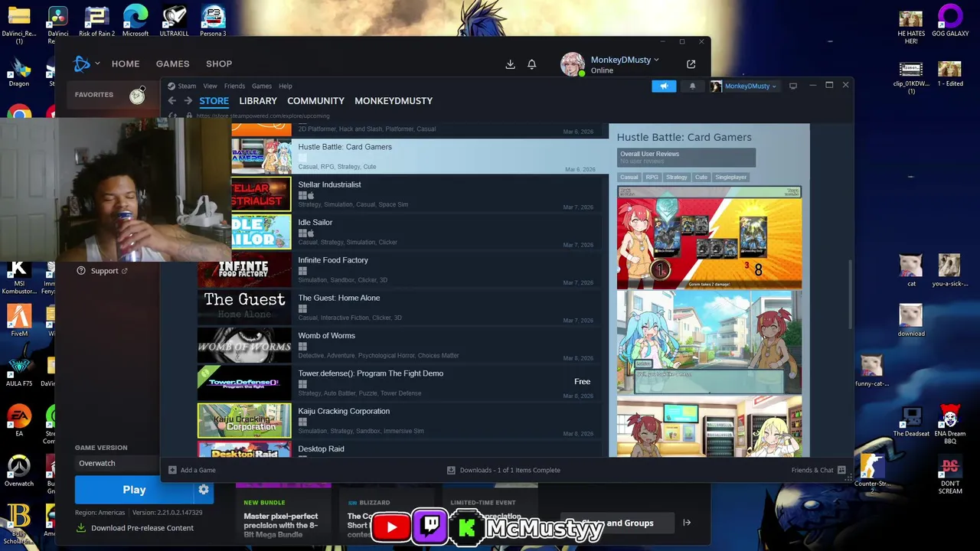
Task: Open the Friends menu in Steam
Action: tap(234, 86)
